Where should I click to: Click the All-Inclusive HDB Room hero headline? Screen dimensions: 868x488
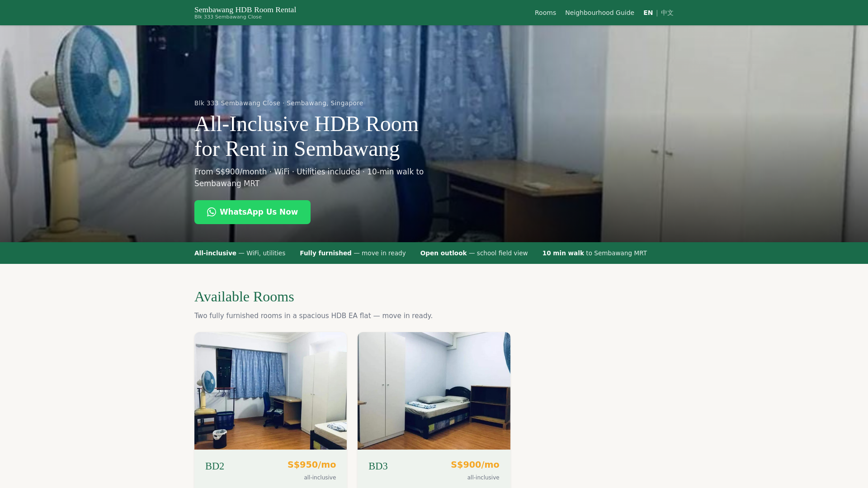click(x=307, y=136)
